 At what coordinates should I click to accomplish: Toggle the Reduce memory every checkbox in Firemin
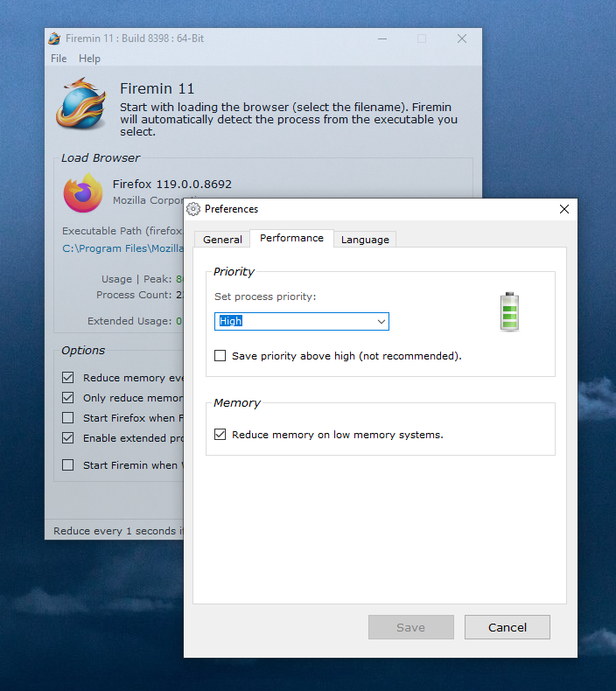point(68,378)
